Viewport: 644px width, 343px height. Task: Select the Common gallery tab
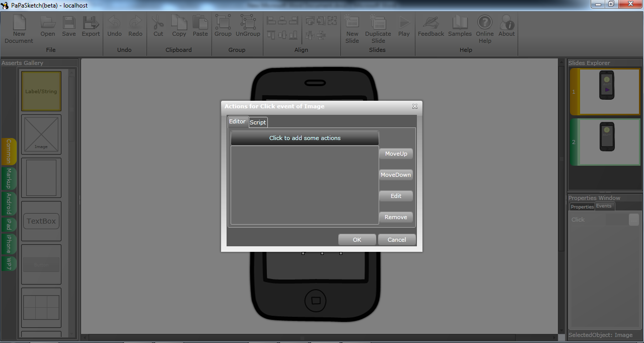[x=9, y=152]
